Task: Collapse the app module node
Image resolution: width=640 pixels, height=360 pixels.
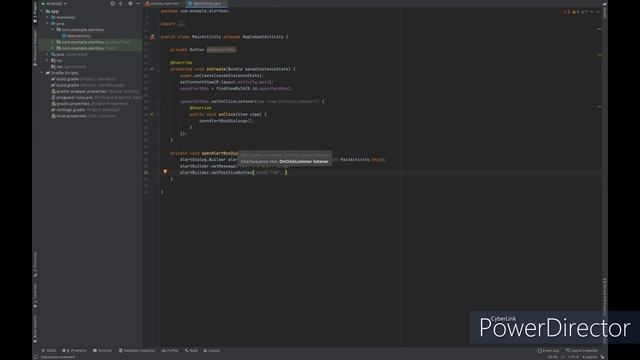Action: coord(42,11)
